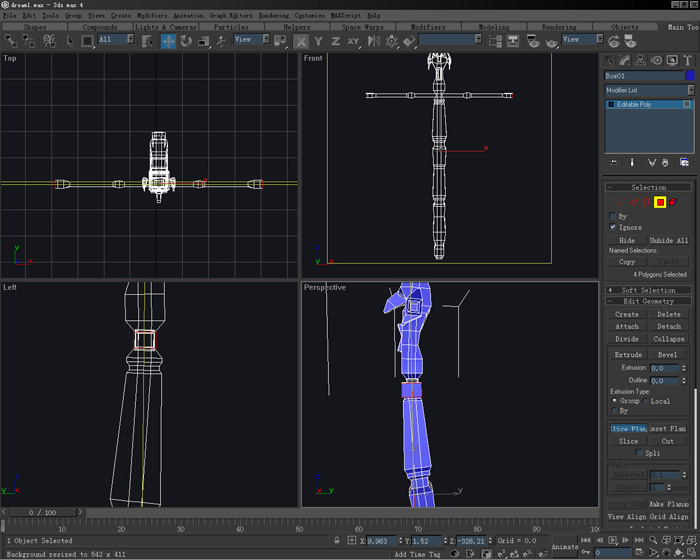This screenshot has height=560, width=700.
Task: Toggle the 'By' vertex checkbox
Action: pos(613,216)
